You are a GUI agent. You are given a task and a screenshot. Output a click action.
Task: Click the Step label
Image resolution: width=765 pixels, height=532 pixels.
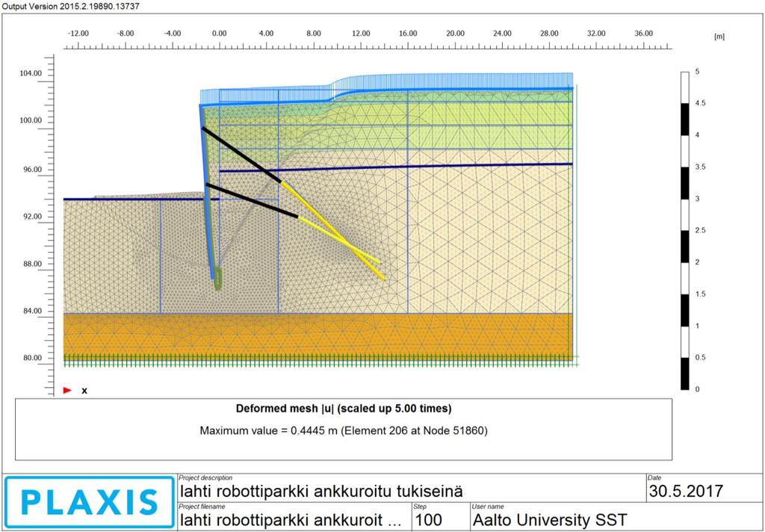[x=419, y=507]
